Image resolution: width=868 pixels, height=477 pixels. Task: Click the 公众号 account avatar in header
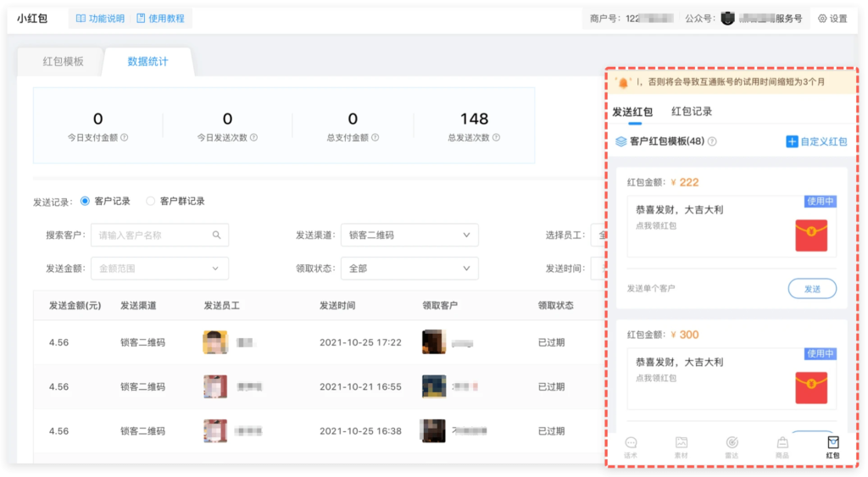pyautogui.click(x=727, y=19)
